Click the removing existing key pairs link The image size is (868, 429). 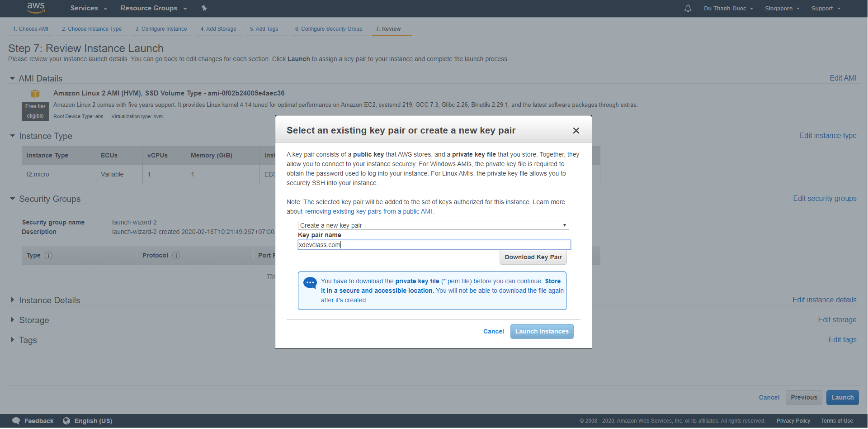pos(368,212)
